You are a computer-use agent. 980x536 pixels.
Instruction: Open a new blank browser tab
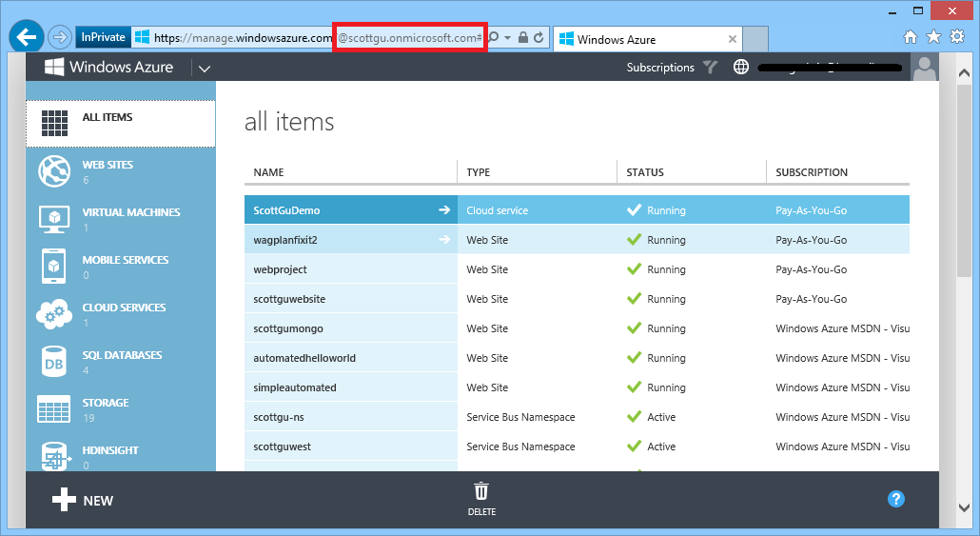(x=755, y=39)
